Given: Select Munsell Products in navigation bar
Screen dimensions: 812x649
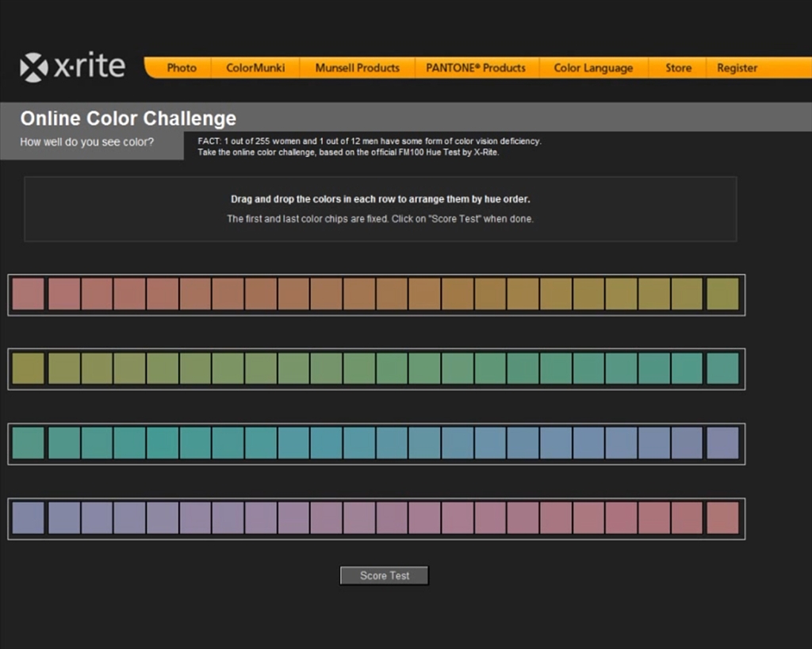Looking at the screenshot, I should 357,68.
